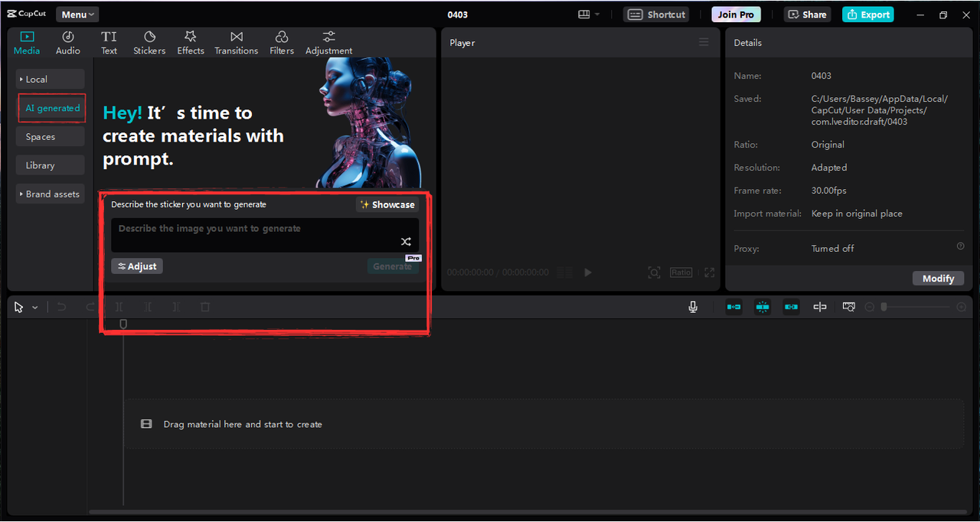Click the sticker description input field
This screenshot has width=980, height=522.
pos(264,234)
